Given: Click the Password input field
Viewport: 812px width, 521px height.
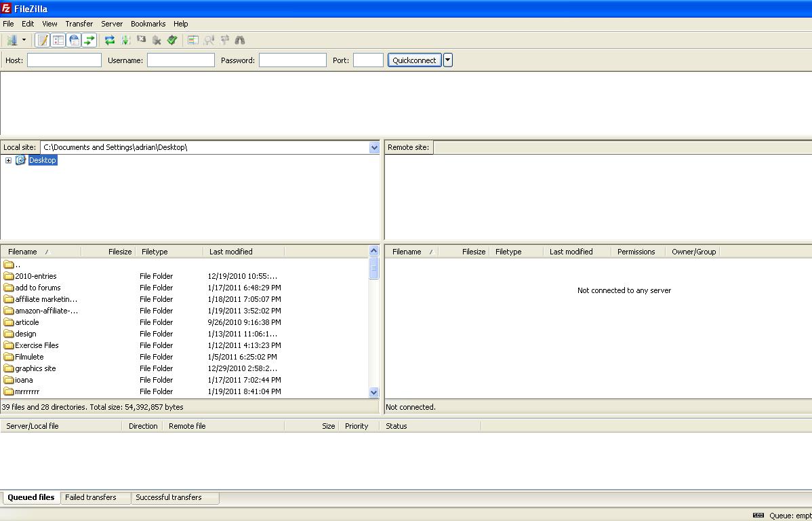Looking at the screenshot, I should click(x=293, y=60).
